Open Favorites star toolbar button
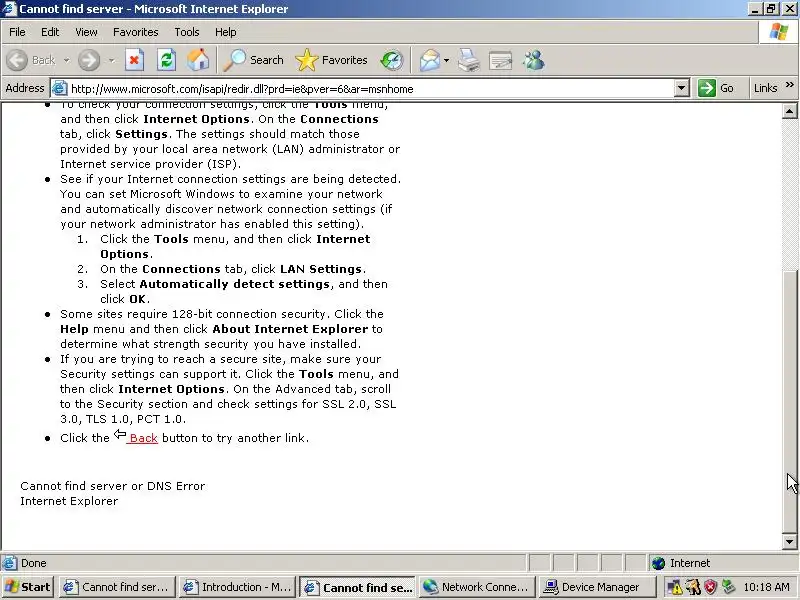This screenshot has height=600, width=800. click(x=332, y=60)
